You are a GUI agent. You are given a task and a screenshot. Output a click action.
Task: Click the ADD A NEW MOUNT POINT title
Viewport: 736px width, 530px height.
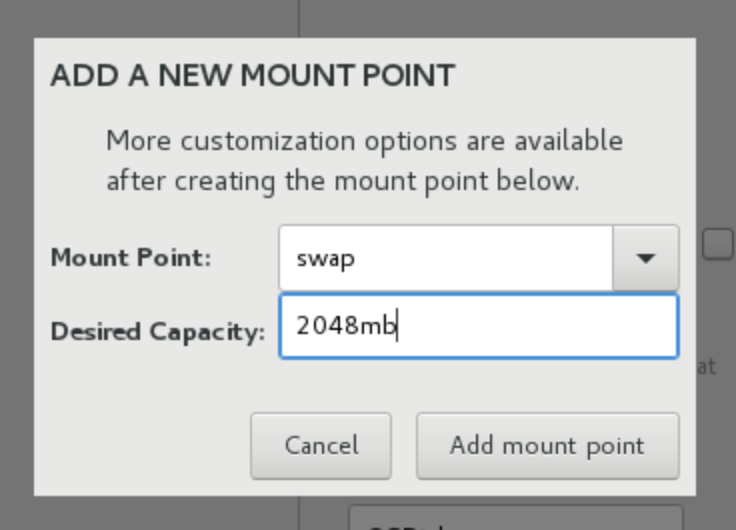coord(253,76)
